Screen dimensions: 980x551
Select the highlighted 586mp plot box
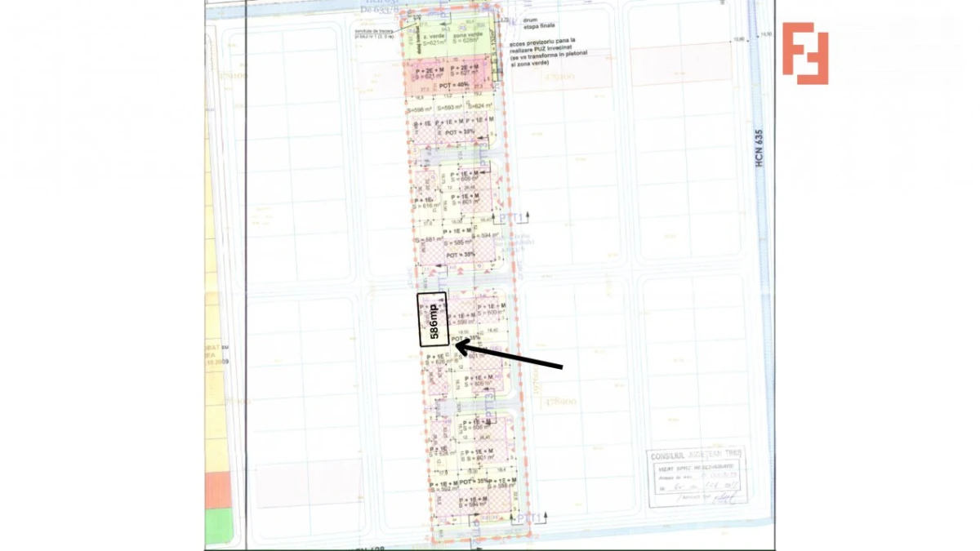pos(433,319)
